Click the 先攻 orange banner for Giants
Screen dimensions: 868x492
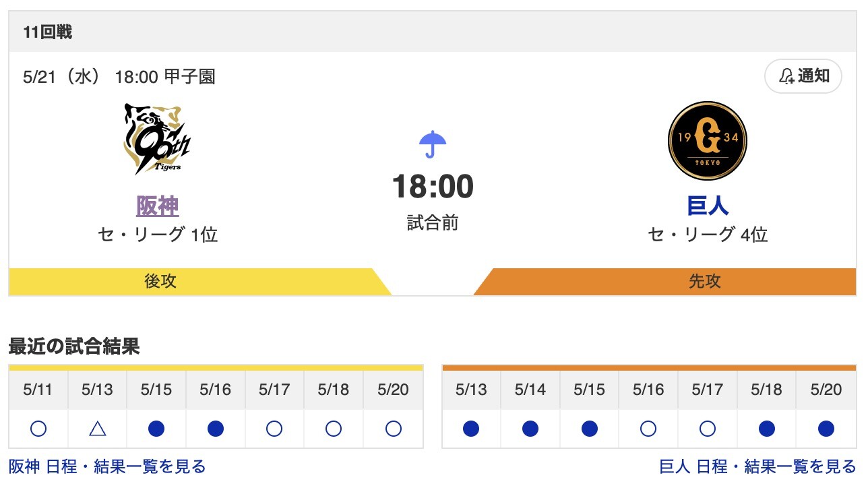(x=706, y=281)
